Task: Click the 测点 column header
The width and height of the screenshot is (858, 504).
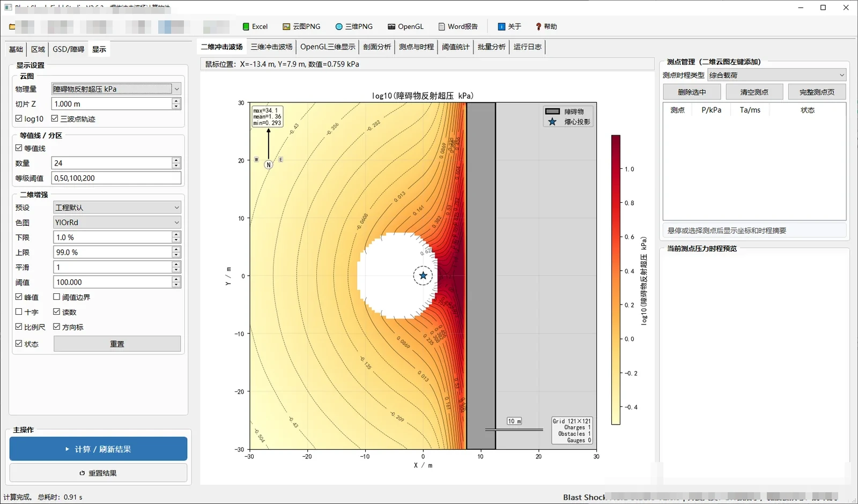Action: pos(678,110)
